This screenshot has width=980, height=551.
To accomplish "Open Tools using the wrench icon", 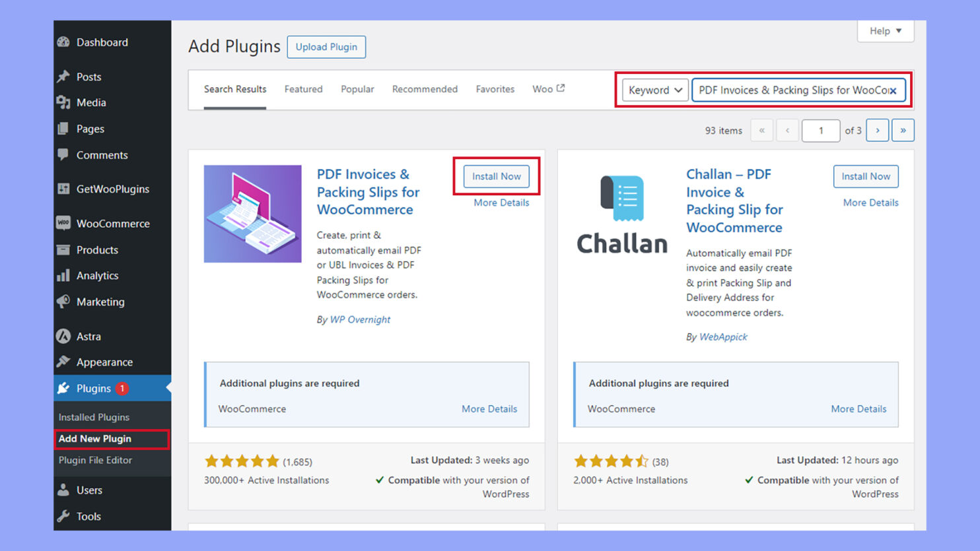I will [x=63, y=516].
